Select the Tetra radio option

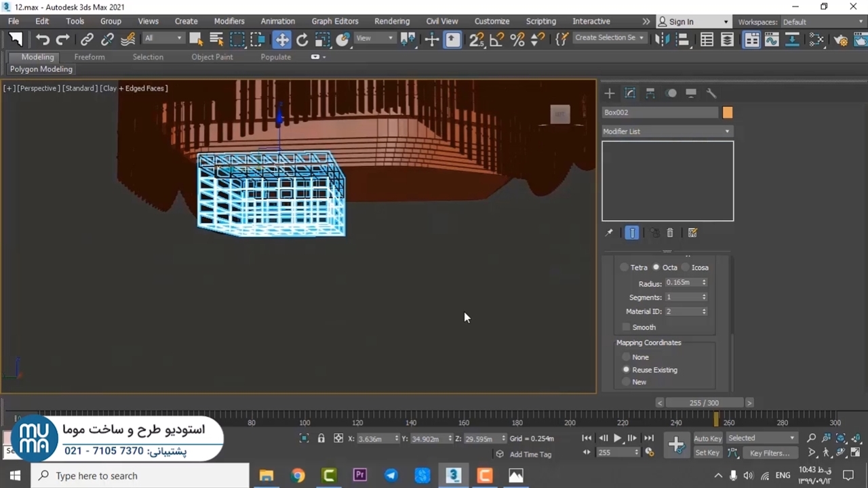pos(625,268)
